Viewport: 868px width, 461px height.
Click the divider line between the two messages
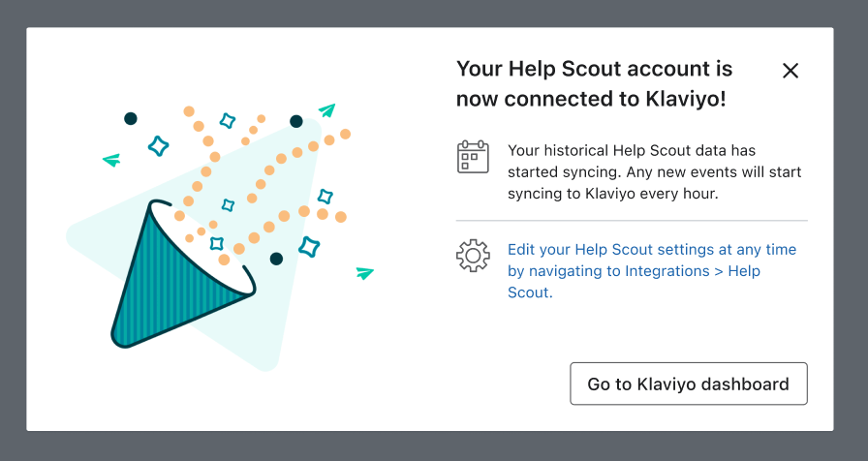[x=632, y=221]
